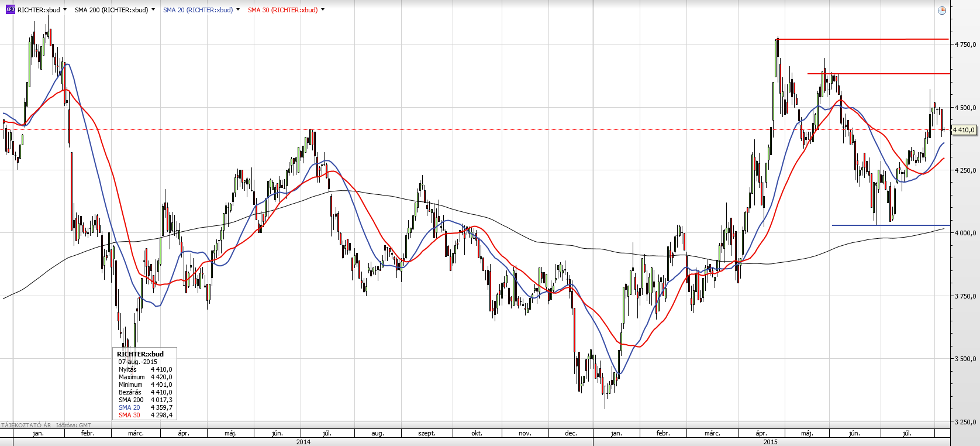The height and width of the screenshot is (446, 980).
Task: Click the SMA 200 4 017,3 tooltip row
Action: (x=145, y=400)
